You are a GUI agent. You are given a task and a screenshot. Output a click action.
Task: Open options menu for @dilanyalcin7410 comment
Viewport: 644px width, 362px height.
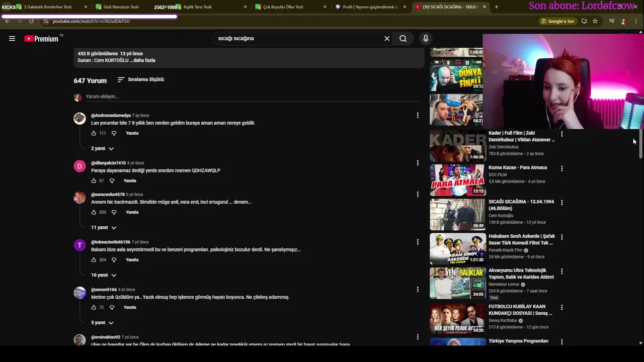point(418,163)
